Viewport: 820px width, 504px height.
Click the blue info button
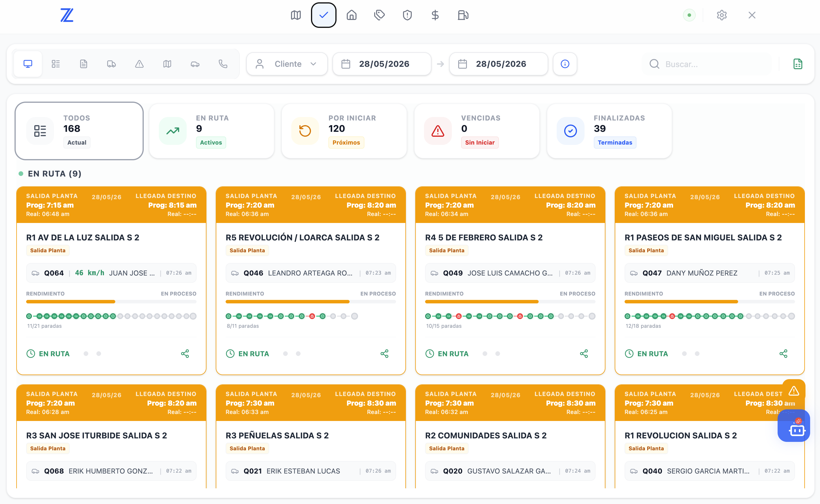tap(565, 64)
